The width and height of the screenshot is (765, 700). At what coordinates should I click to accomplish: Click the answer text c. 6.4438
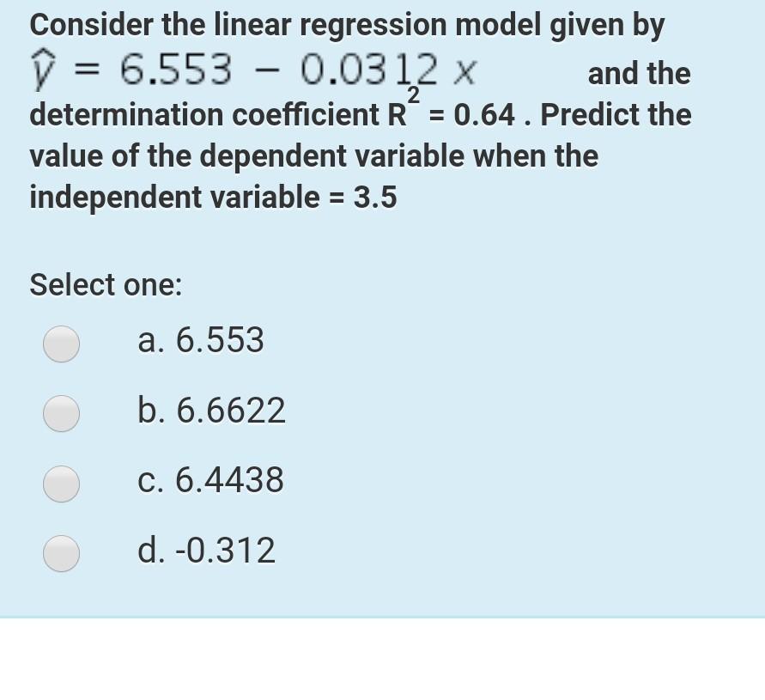coord(209,481)
